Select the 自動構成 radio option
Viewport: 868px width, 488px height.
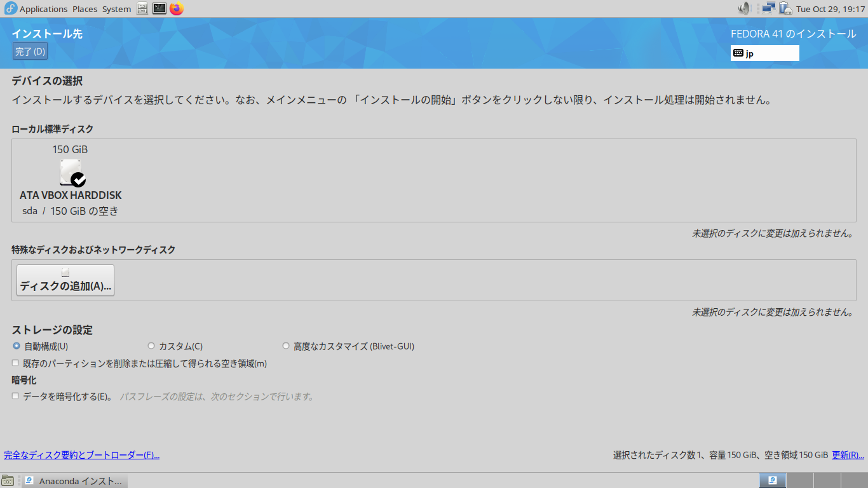click(x=17, y=346)
